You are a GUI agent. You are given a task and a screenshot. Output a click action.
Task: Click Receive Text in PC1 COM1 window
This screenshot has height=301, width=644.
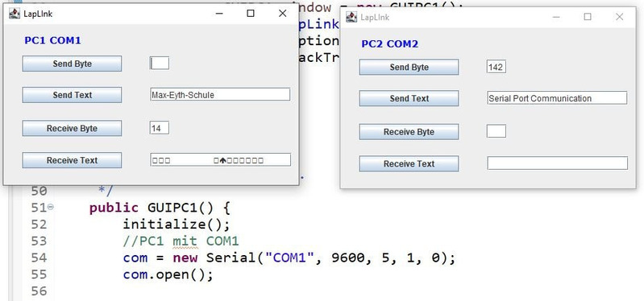coord(72,160)
